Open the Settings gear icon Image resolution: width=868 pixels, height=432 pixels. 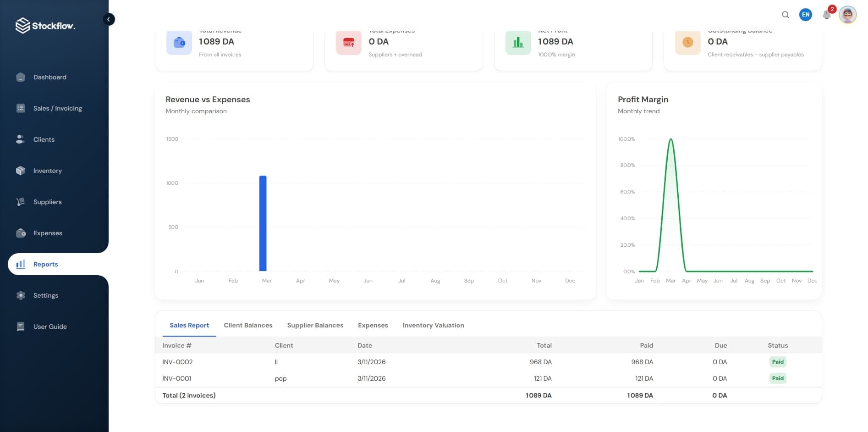[21, 295]
